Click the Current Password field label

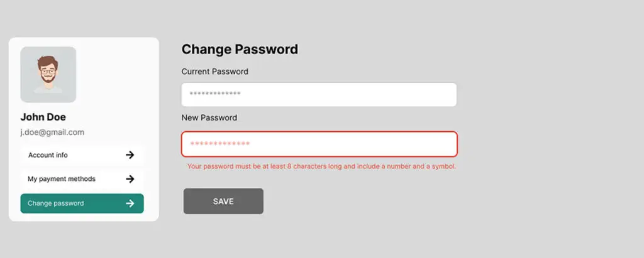(214, 72)
